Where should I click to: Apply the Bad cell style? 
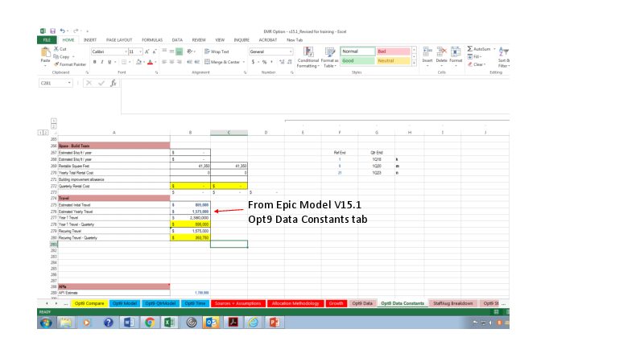click(393, 51)
